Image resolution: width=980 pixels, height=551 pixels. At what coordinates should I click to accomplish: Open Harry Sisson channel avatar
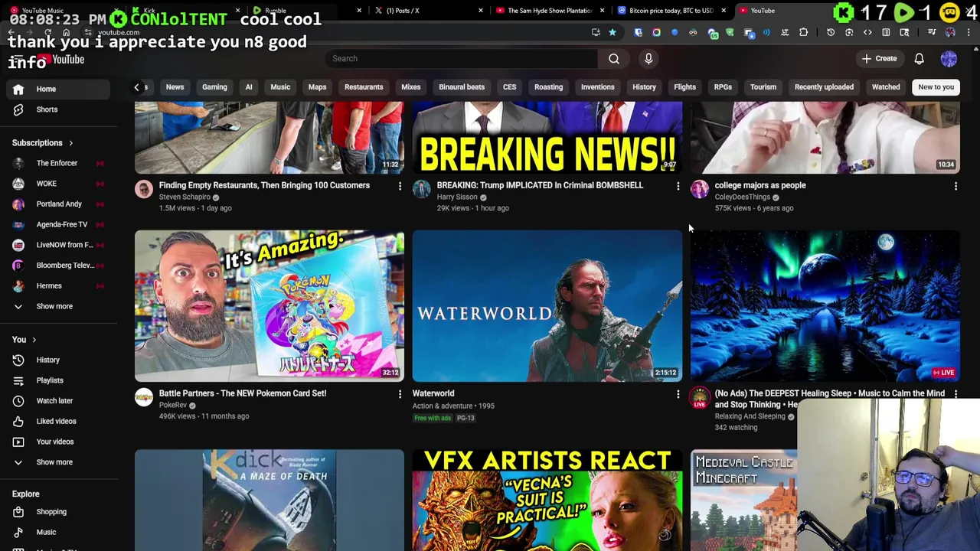tap(422, 189)
